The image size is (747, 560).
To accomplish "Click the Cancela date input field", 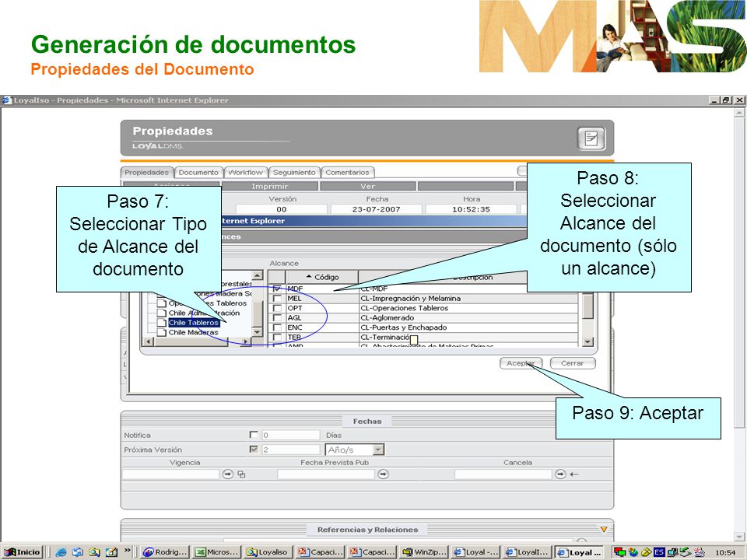I will [503, 474].
